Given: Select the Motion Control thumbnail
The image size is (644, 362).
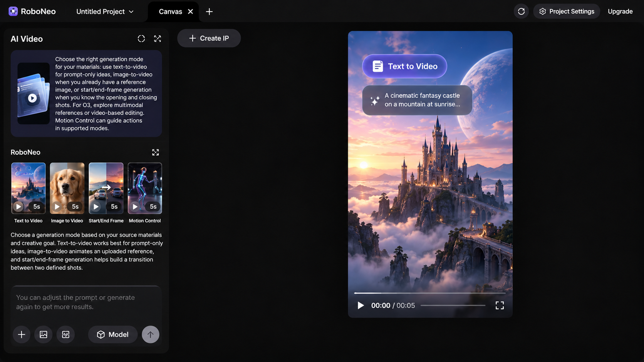Looking at the screenshot, I should coord(145,188).
